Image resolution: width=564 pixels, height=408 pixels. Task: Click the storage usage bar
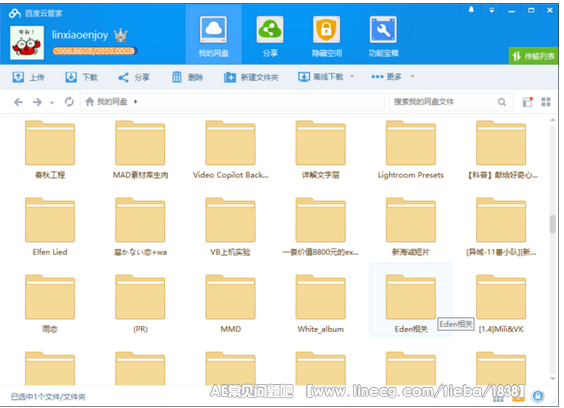[94, 51]
